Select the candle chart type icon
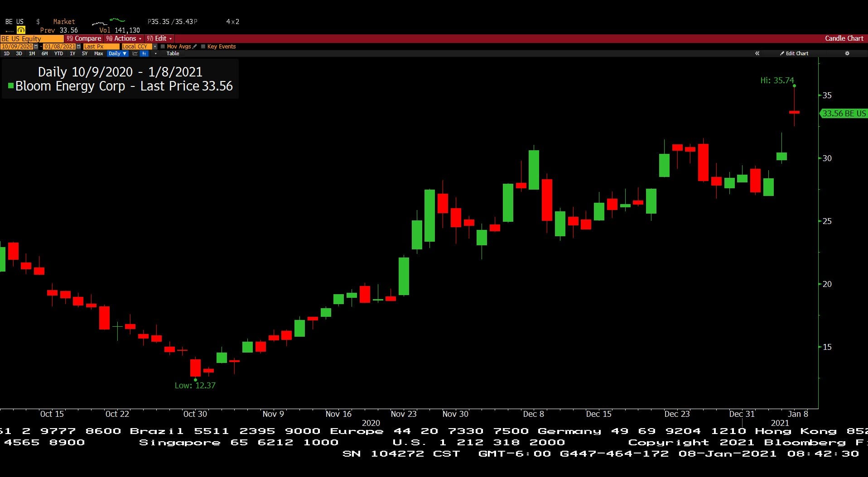This screenshot has width=868, height=477. (144, 53)
